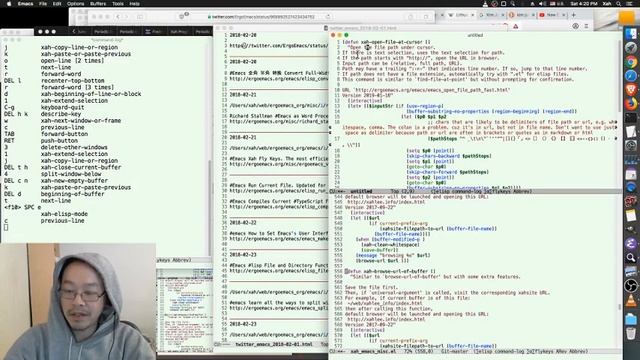Open the Buffers menu
The image size is (640, 360).
(98, 4)
